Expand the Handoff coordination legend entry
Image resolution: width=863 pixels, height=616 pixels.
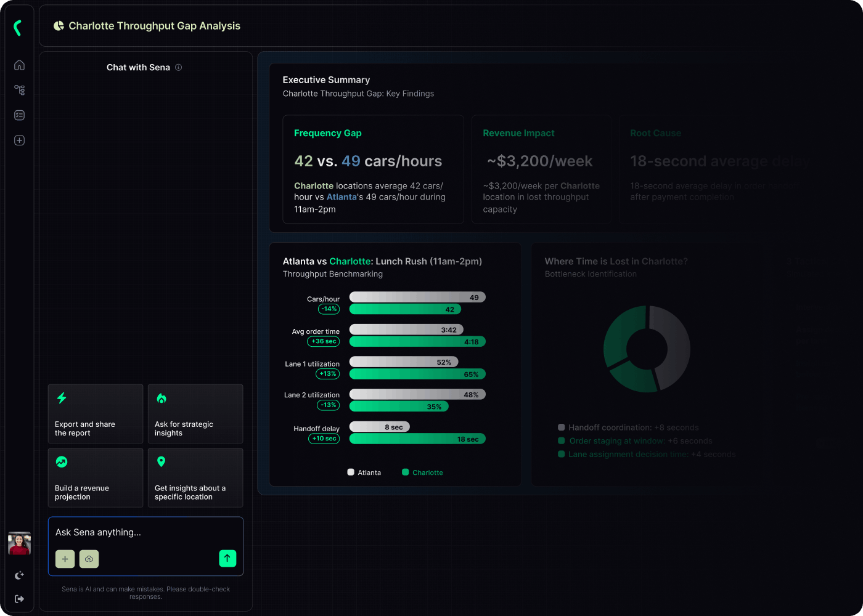(x=628, y=427)
